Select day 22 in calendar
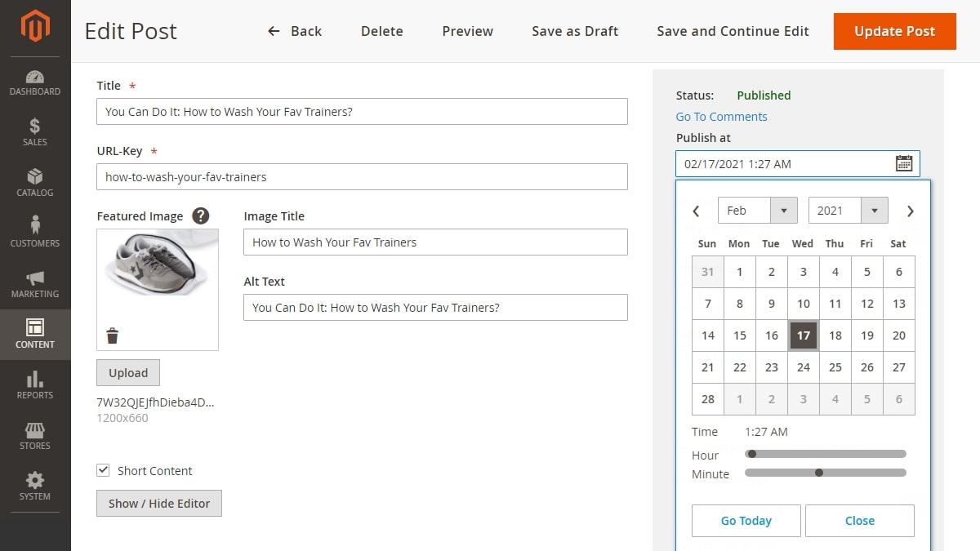Screen dimensions: 980x551 (x=740, y=367)
